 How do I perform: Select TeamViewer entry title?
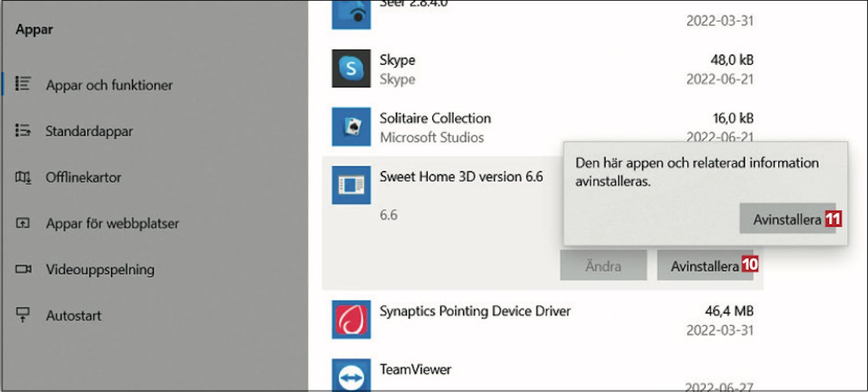point(415,369)
